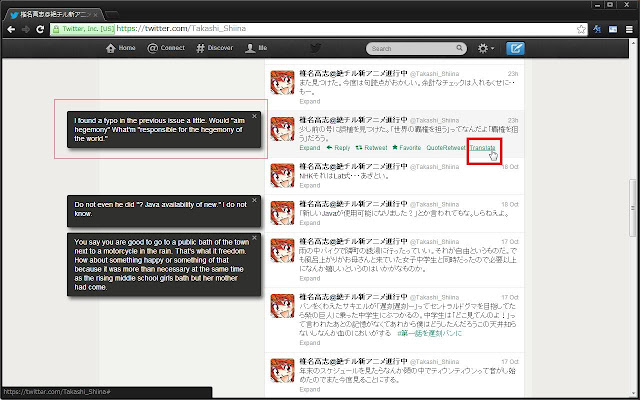
Task: Open the Me profile tab
Action: coord(256,48)
